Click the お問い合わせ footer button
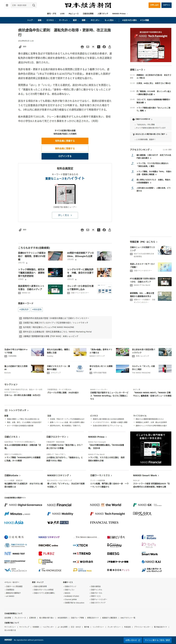 coord(133,640)
